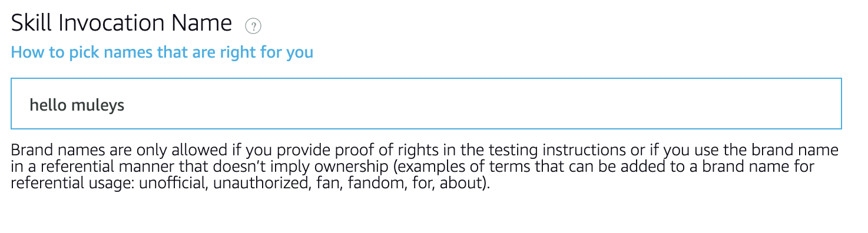
Task: Click "How to pick" at the link's start
Action: [55, 52]
